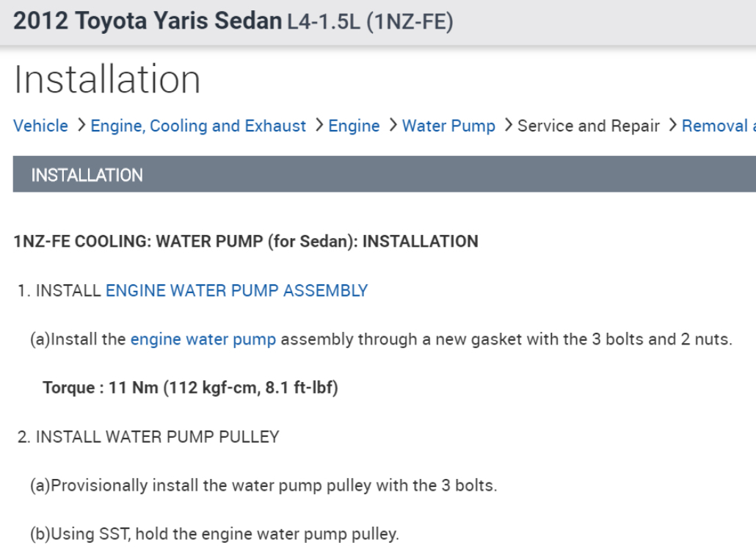This screenshot has height=559, width=756.
Task: Collapse the gray INSTALLATION section header
Action: 384,175
